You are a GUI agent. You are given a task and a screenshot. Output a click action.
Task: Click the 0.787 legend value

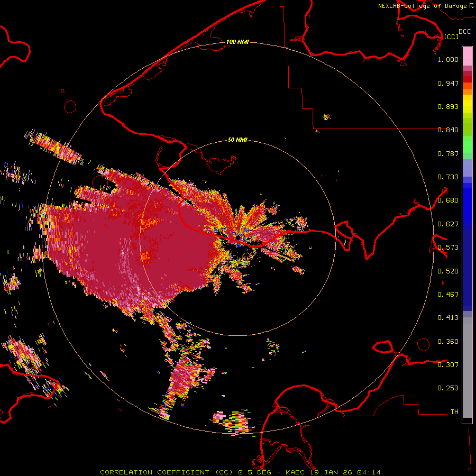[x=448, y=153]
